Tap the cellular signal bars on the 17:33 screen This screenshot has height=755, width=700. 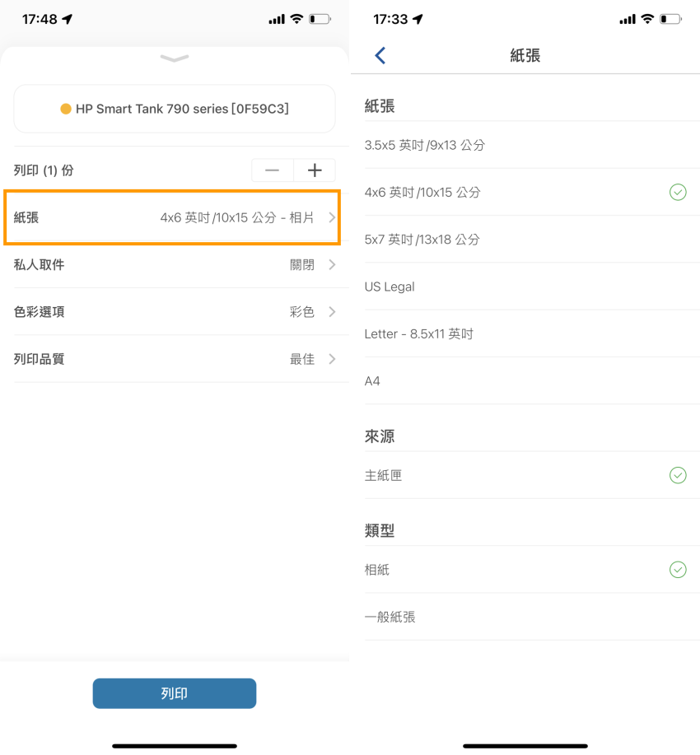(x=628, y=20)
